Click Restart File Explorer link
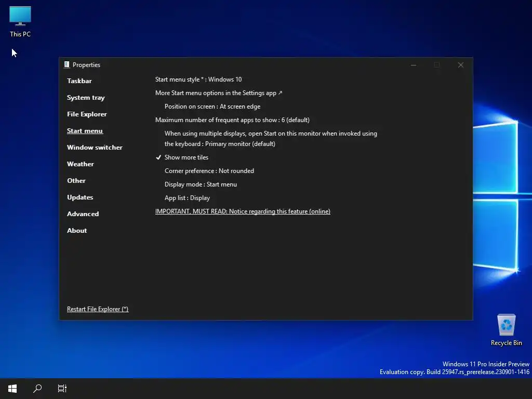 98,309
